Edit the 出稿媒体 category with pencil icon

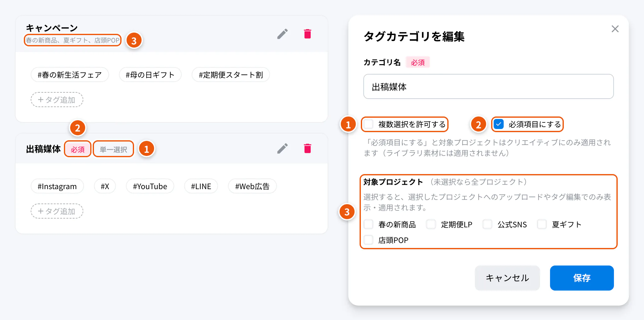282,148
